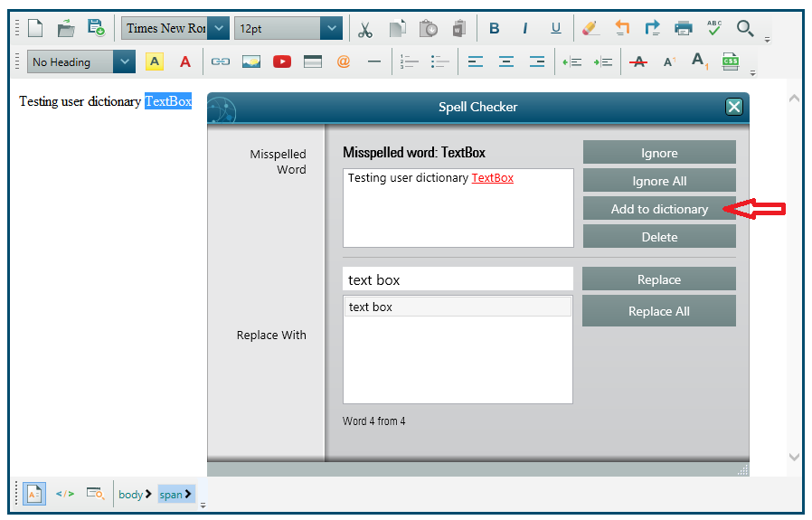The width and height of the screenshot is (812, 520).
Task: Click the Print icon
Action: point(684,28)
